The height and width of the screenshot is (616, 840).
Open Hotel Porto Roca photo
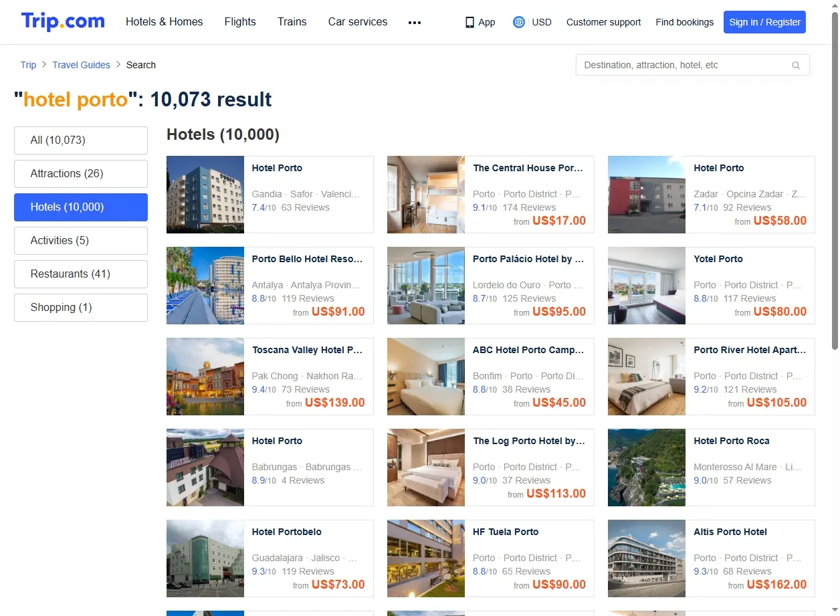click(647, 468)
